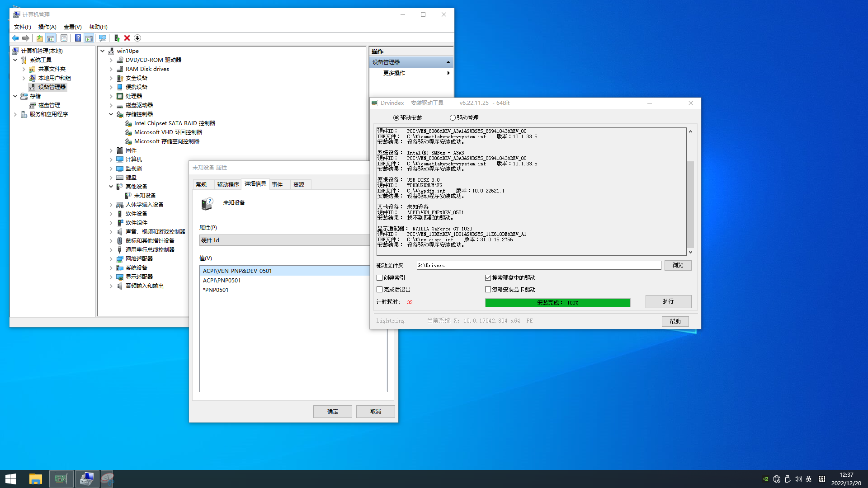This screenshot has height=488, width=868.
Task: Open the 查看(V) menu
Action: point(73,27)
